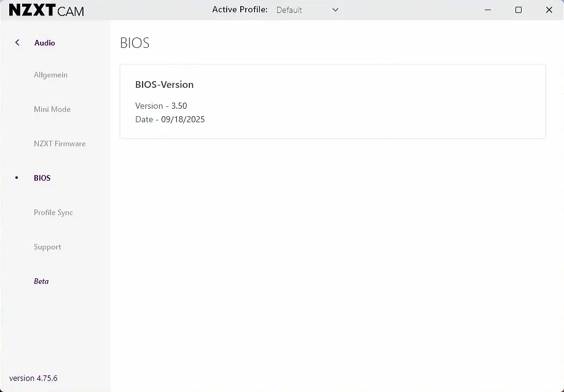Select the Audio header in the sidebar
This screenshot has height=392, width=564.
pyautogui.click(x=44, y=43)
